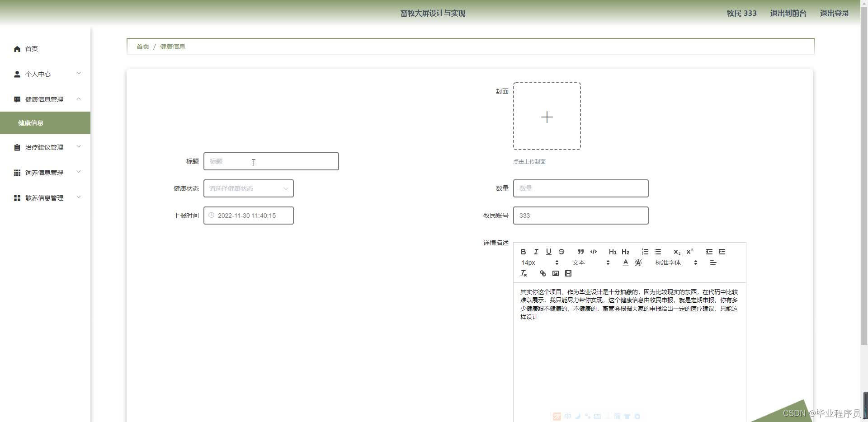Image resolution: width=868 pixels, height=422 pixels.
Task: Open the text color picker
Action: click(x=625, y=263)
